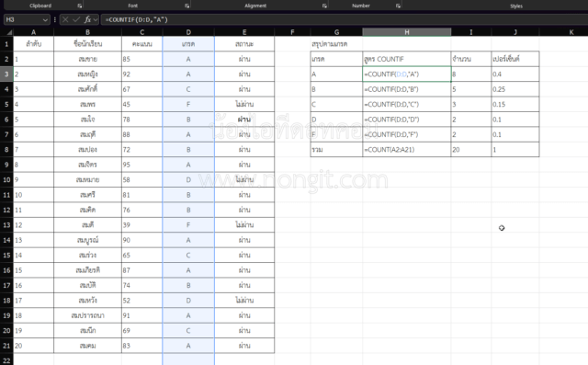Image resolution: width=588 pixels, height=365 pixels.
Task: Select score cell 85
Action: (141, 59)
